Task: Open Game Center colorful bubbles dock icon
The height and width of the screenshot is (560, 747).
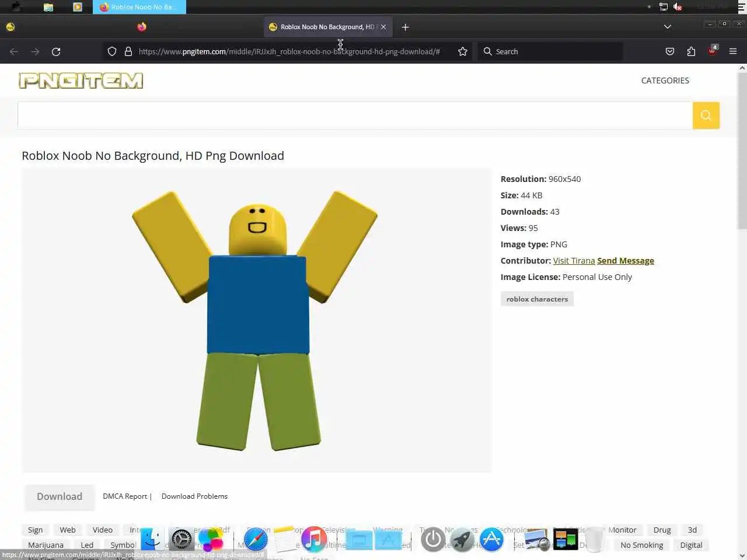Action: click(x=211, y=540)
